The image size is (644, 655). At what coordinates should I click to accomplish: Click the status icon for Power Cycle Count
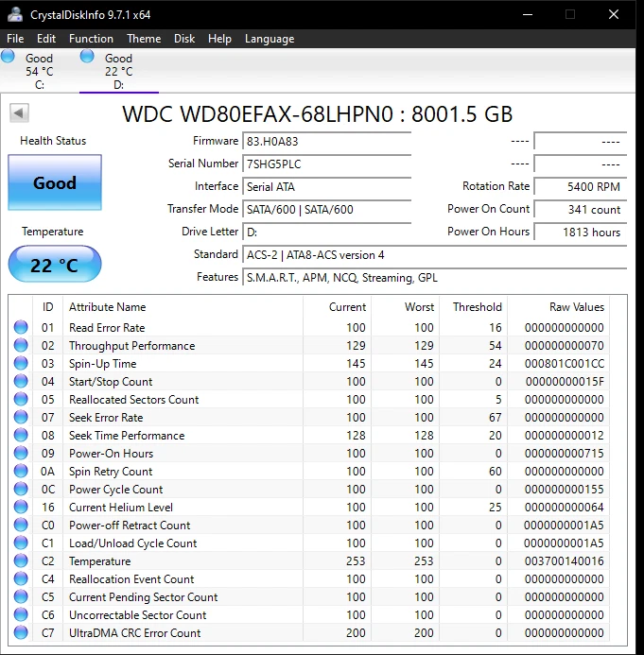[21, 489]
